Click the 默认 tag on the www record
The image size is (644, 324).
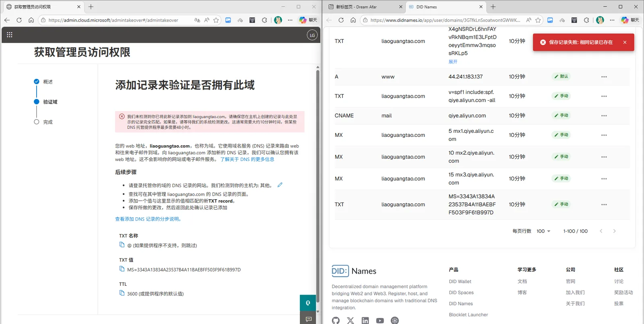[x=561, y=76]
